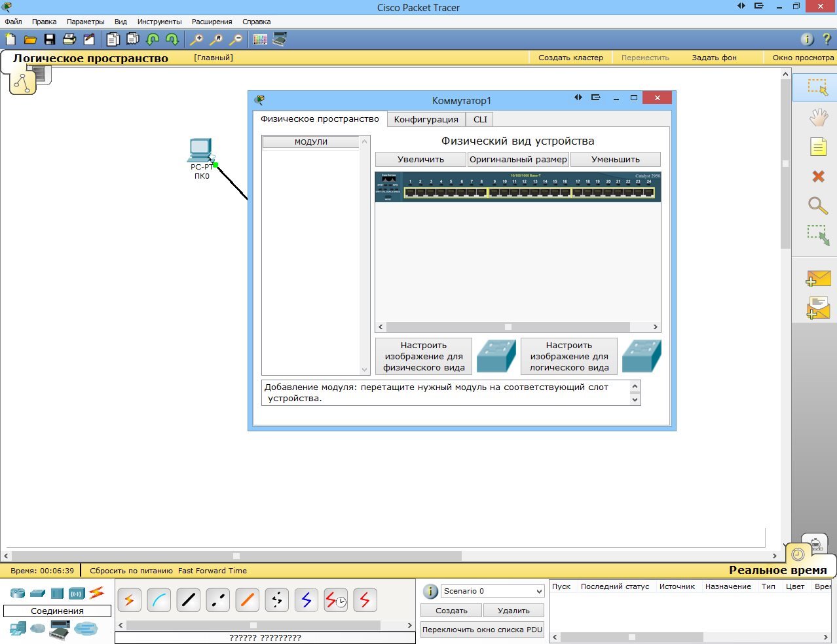837x644 pixels.
Task: Open the Activity Wizard toolbar icon
Action: click(89, 39)
